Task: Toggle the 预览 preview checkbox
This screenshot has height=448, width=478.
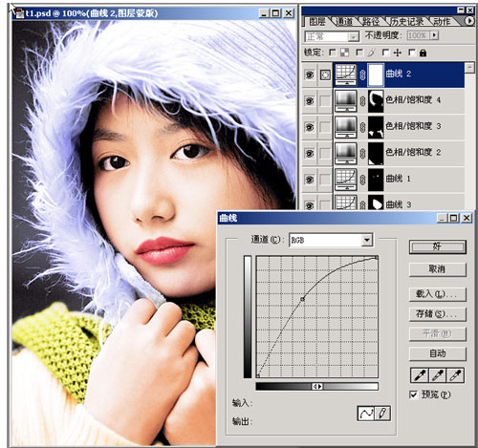Action: click(x=413, y=395)
